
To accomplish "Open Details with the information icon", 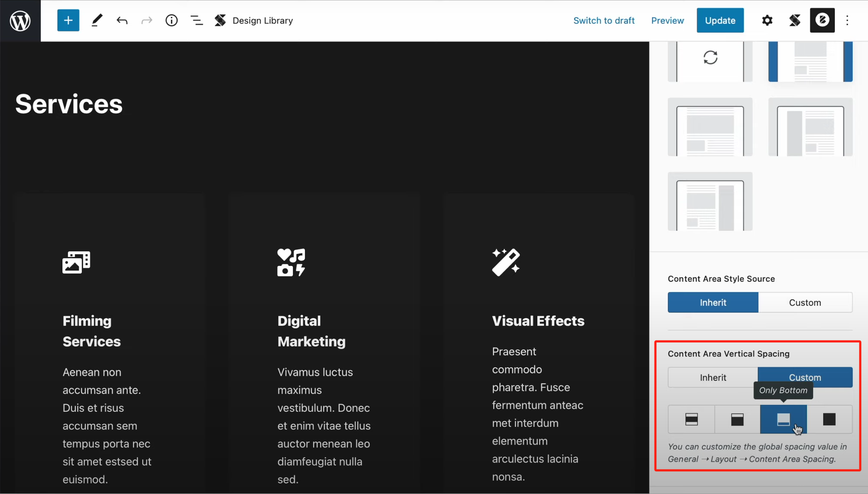I will [x=171, y=20].
